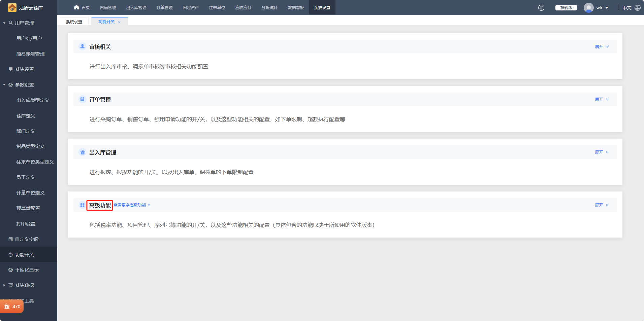Select 系统设置 in the top menu
The height and width of the screenshot is (321, 644).
(x=322, y=8)
